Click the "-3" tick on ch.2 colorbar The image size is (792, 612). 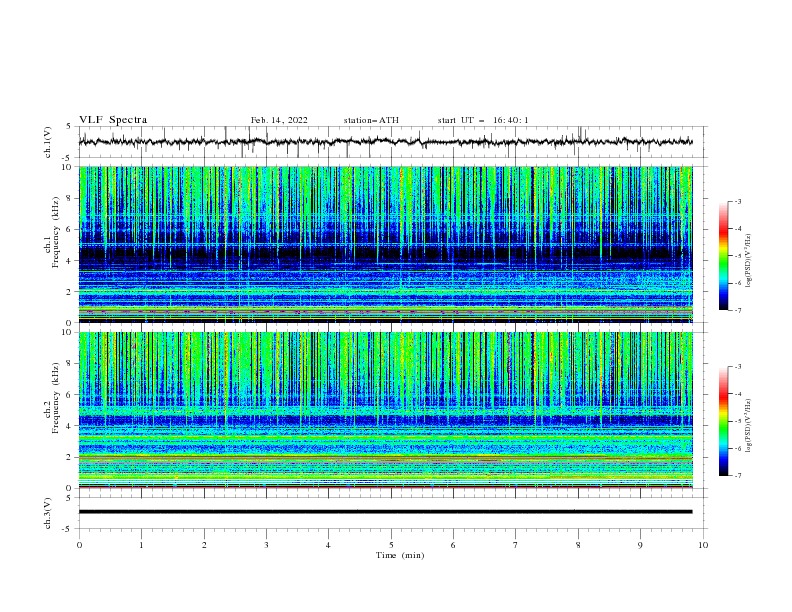pyautogui.click(x=737, y=367)
